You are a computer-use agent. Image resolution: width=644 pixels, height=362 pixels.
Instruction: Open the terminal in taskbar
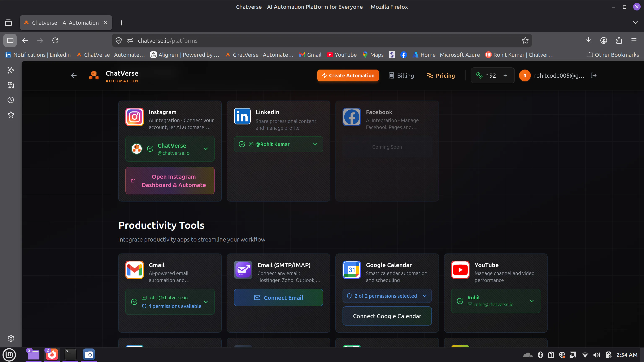coord(70,355)
